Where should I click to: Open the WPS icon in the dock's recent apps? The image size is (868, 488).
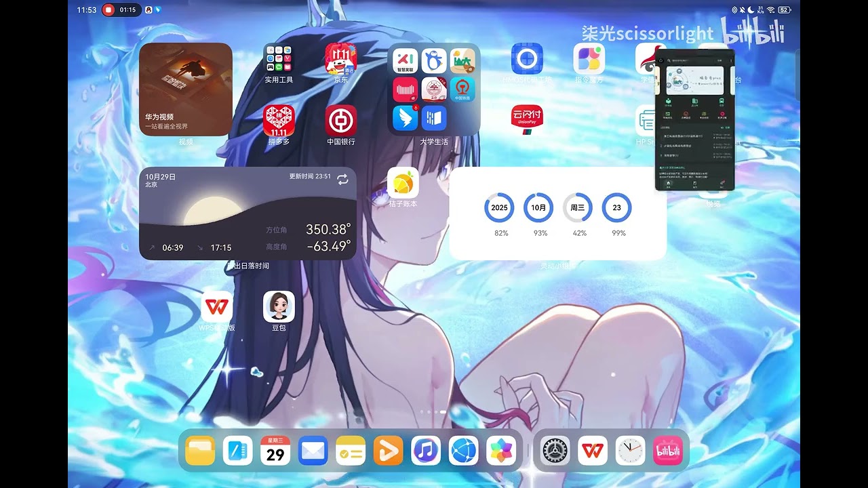pos(593,451)
